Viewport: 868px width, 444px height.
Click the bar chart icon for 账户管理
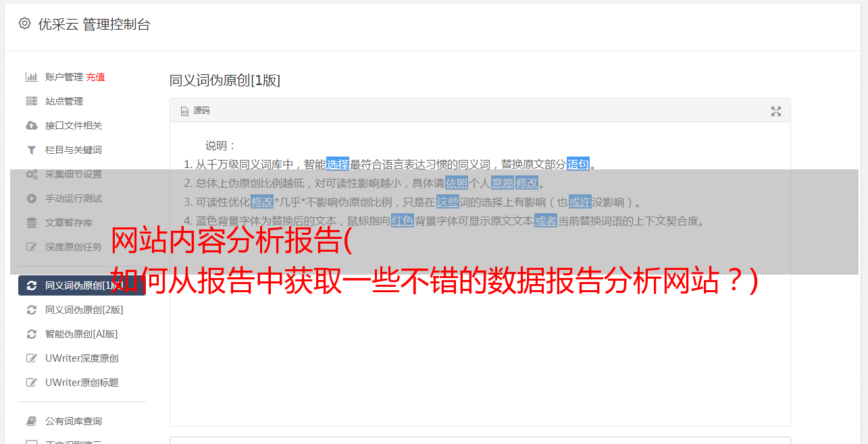[x=31, y=77]
